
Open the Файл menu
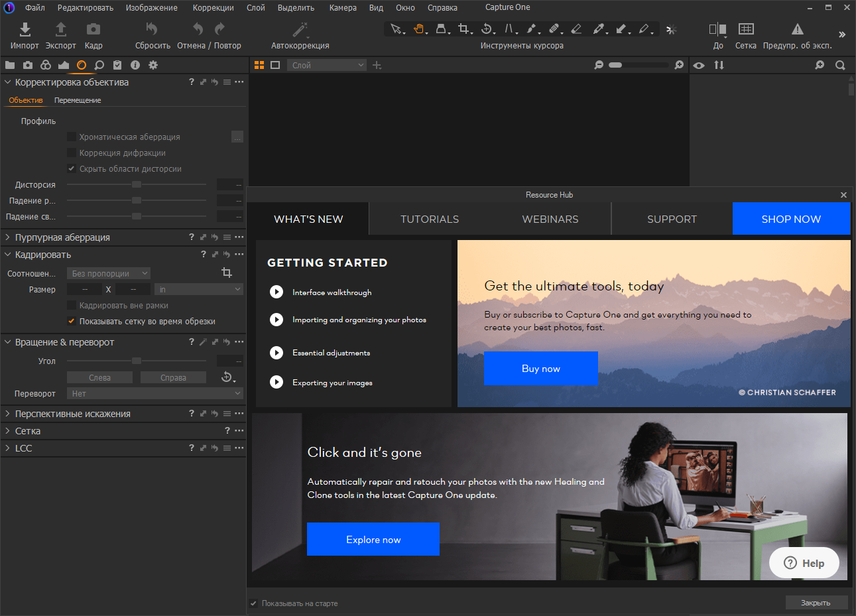pos(35,8)
